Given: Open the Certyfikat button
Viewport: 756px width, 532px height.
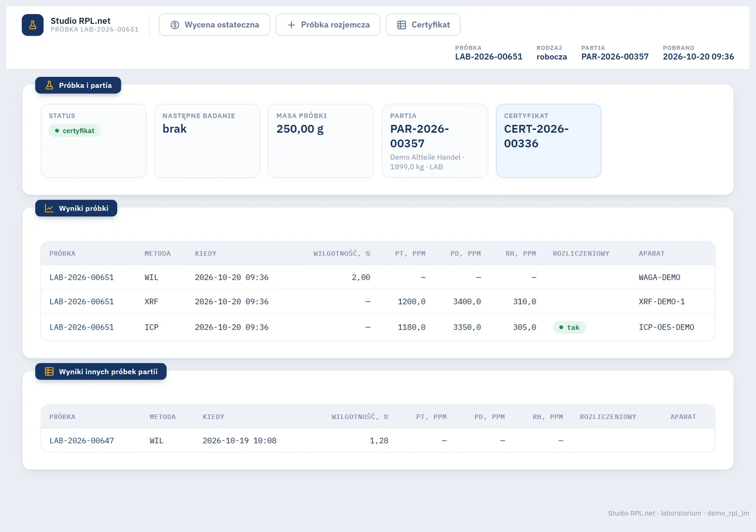Looking at the screenshot, I should coord(423,25).
